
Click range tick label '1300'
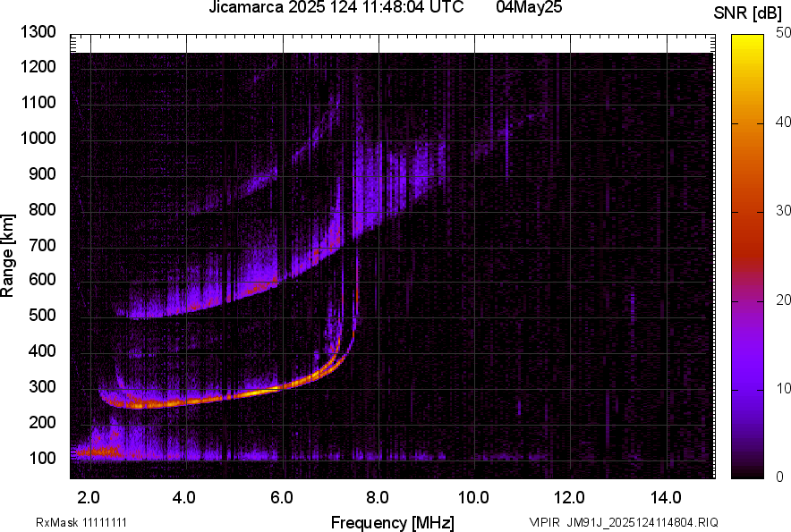click(38, 32)
